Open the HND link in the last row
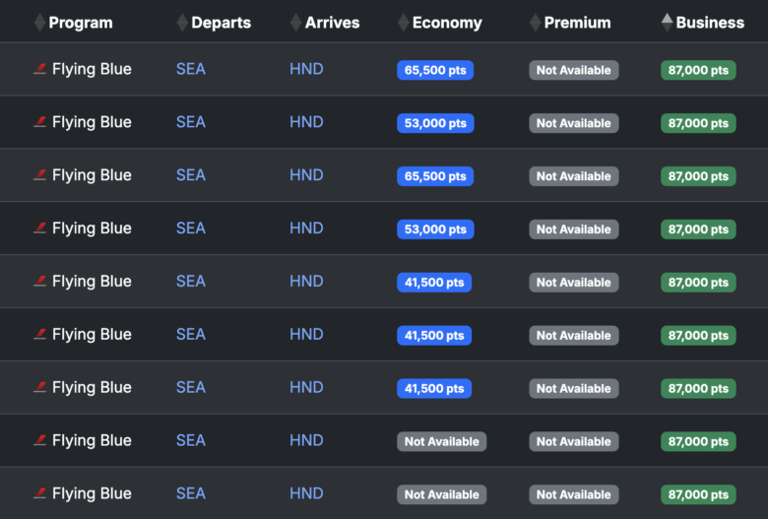The width and height of the screenshot is (768, 519). (x=306, y=494)
